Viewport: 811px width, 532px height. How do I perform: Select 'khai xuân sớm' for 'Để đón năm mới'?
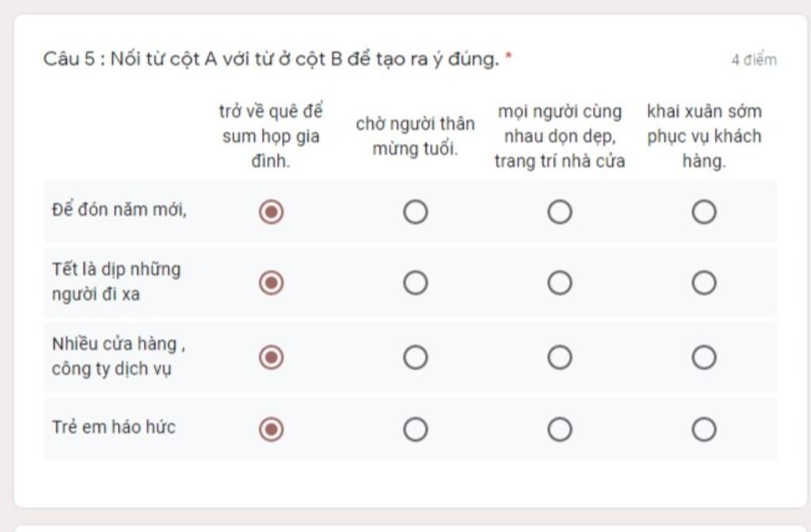coord(704,212)
